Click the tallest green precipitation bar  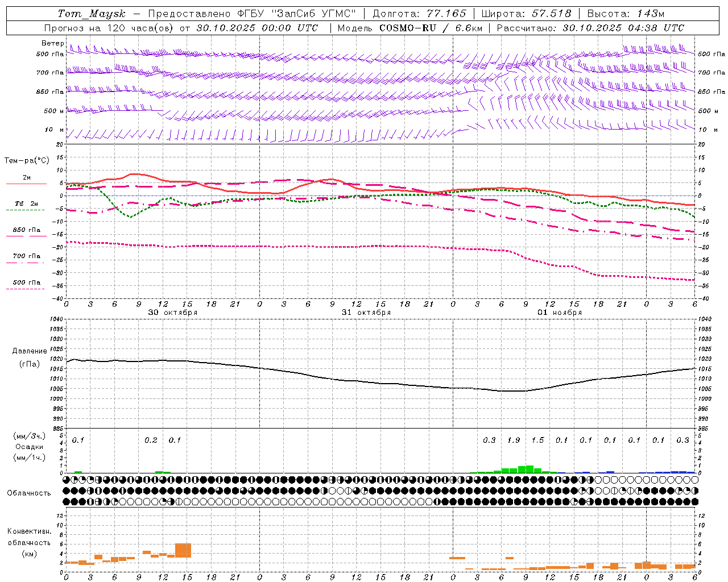[x=530, y=469]
